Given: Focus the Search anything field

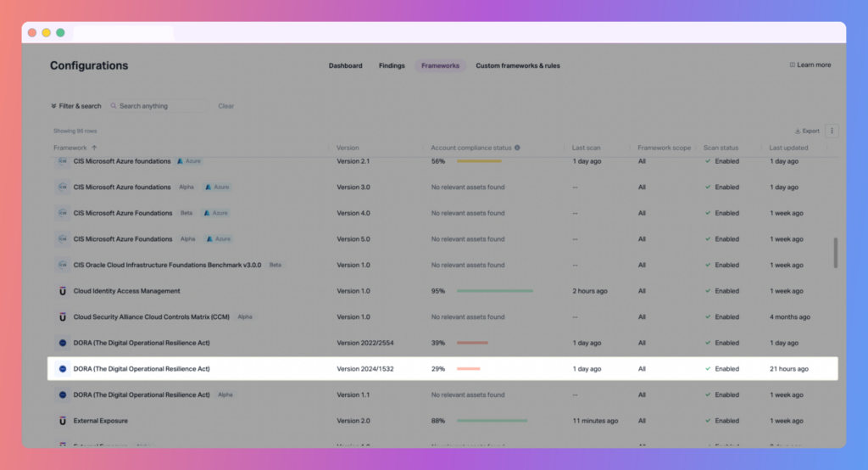Looking at the screenshot, I should coord(158,106).
